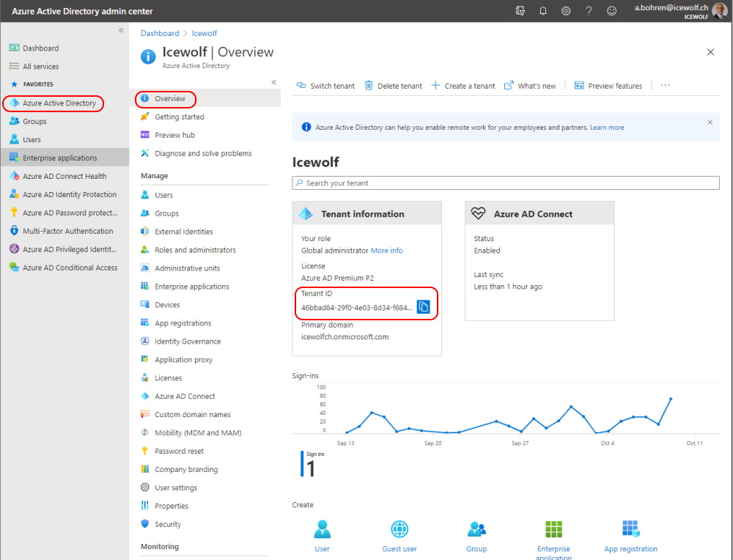Click the help question mark icon
This screenshot has width=733, height=560.
coord(589,11)
